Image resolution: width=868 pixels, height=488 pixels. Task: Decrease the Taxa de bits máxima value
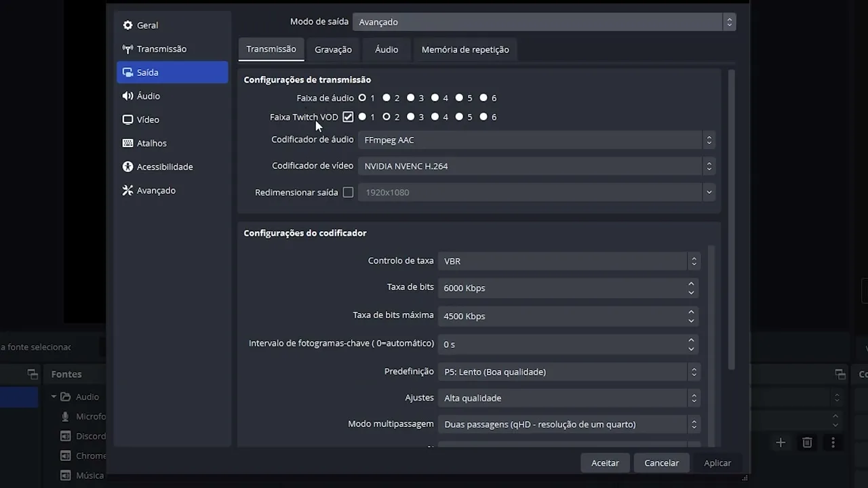coord(691,321)
